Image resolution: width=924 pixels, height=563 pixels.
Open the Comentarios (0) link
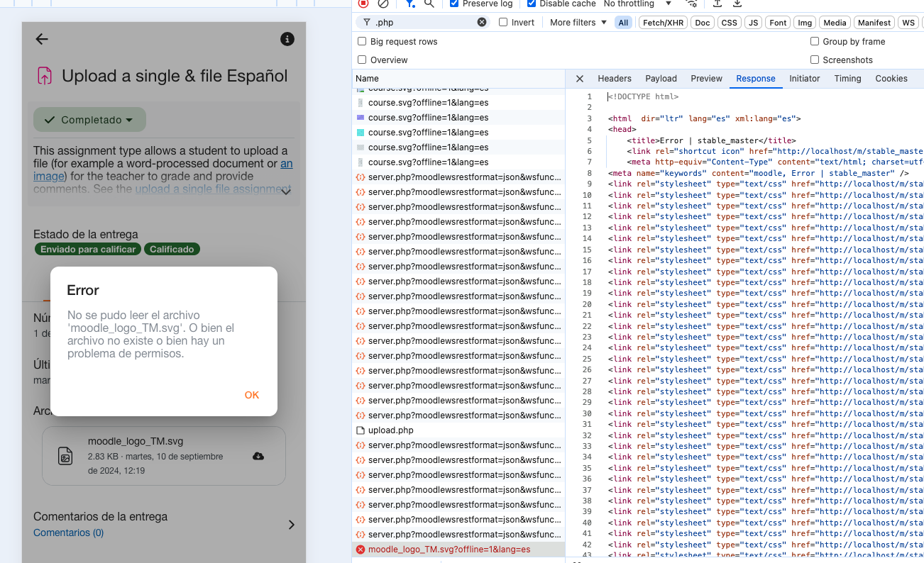click(68, 533)
